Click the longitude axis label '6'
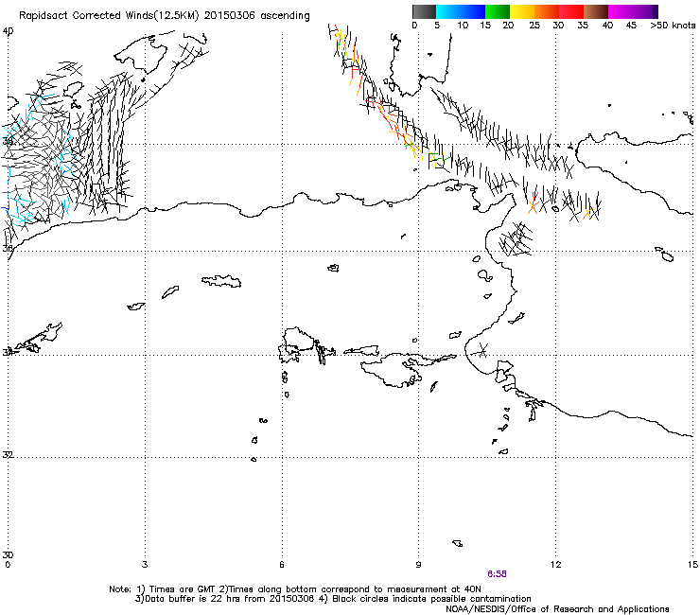700x615 pixels. (x=282, y=565)
